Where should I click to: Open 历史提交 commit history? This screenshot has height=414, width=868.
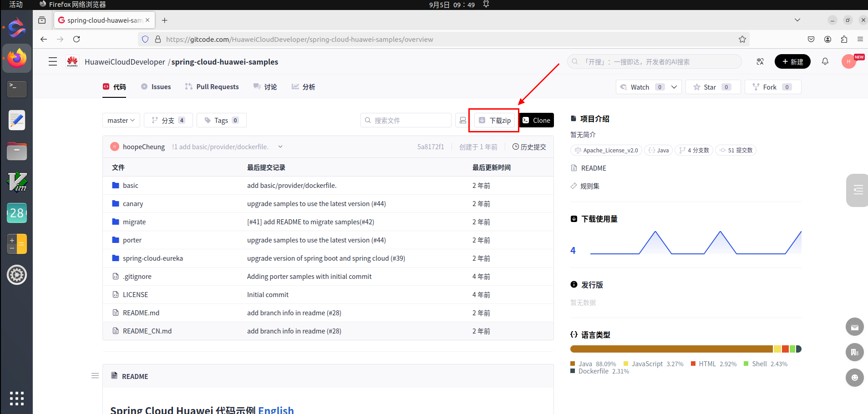pos(529,146)
